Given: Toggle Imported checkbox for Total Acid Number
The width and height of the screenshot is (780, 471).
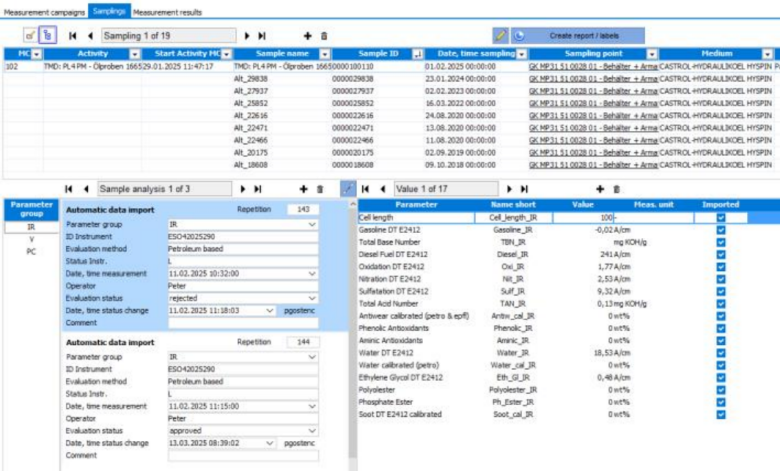Looking at the screenshot, I should pos(721,303).
